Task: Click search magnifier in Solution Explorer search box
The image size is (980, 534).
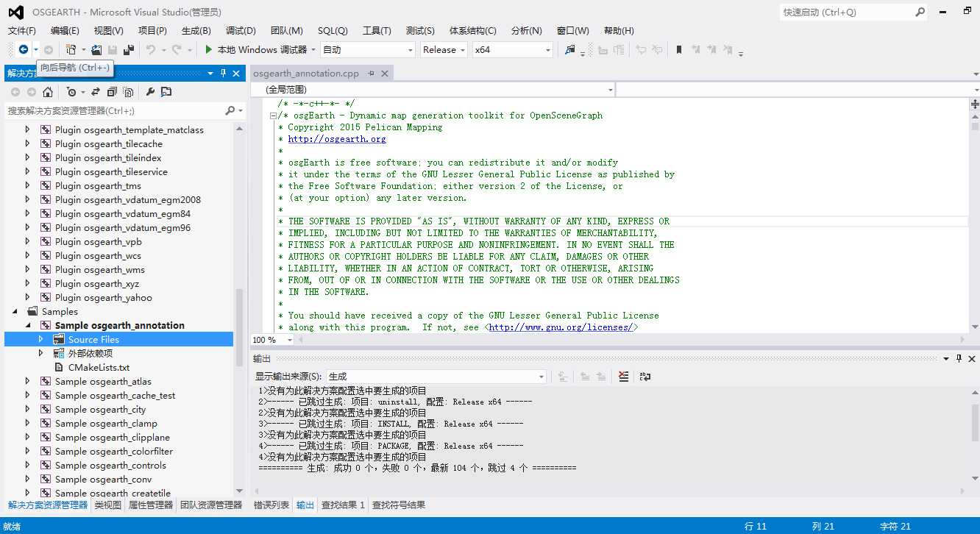Action: click(230, 110)
